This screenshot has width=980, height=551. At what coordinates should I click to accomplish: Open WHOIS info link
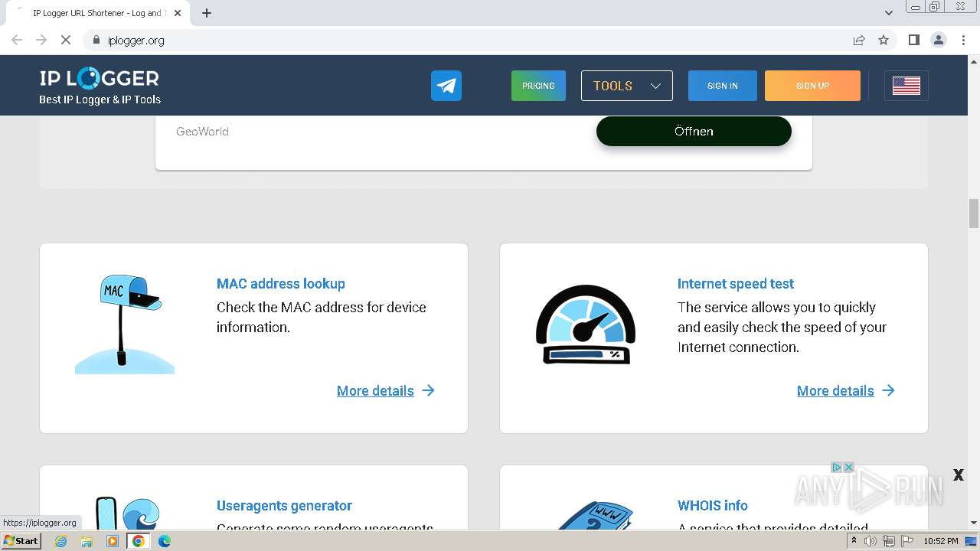pyautogui.click(x=713, y=506)
